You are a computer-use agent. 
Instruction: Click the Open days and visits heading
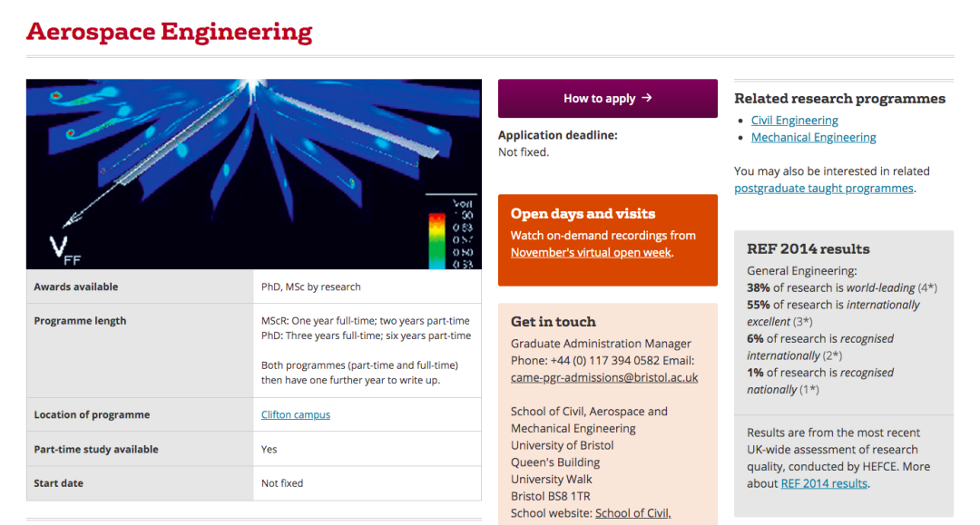click(x=583, y=213)
